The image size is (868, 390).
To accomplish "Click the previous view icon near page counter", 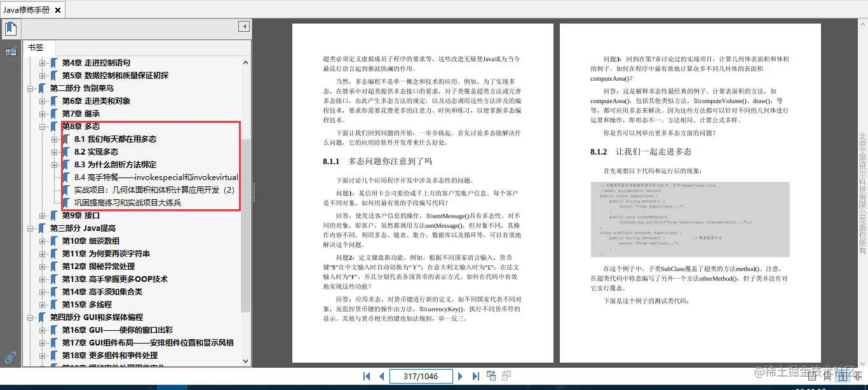I will [491, 376].
